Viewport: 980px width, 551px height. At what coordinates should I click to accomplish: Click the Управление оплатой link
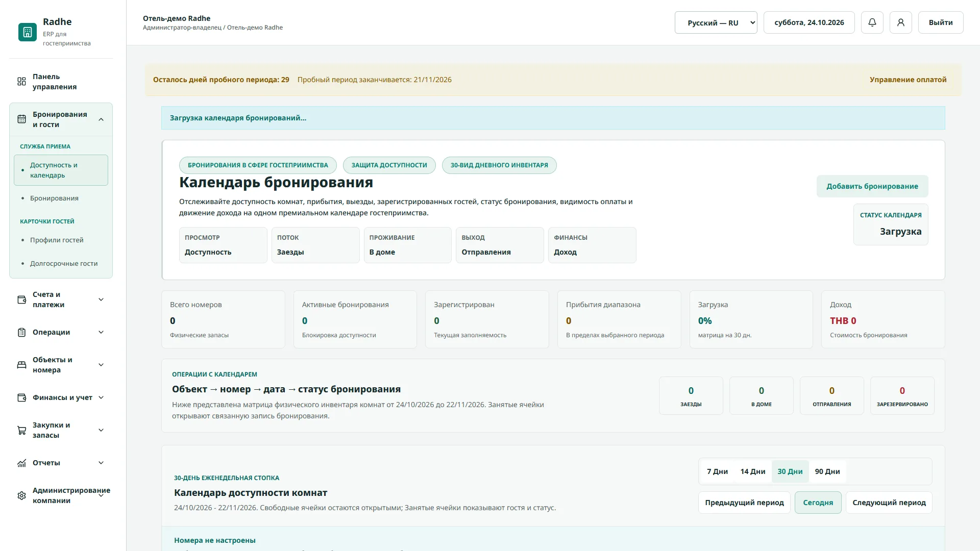click(x=908, y=80)
